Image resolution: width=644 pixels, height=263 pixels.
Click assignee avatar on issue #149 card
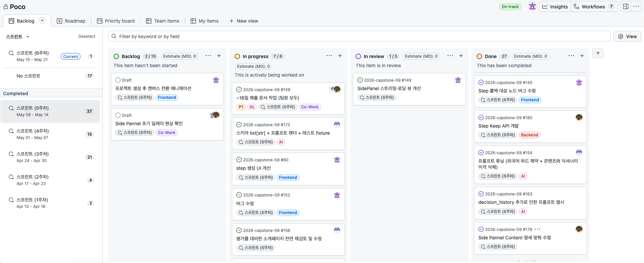pyautogui.click(x=458, y=80)
